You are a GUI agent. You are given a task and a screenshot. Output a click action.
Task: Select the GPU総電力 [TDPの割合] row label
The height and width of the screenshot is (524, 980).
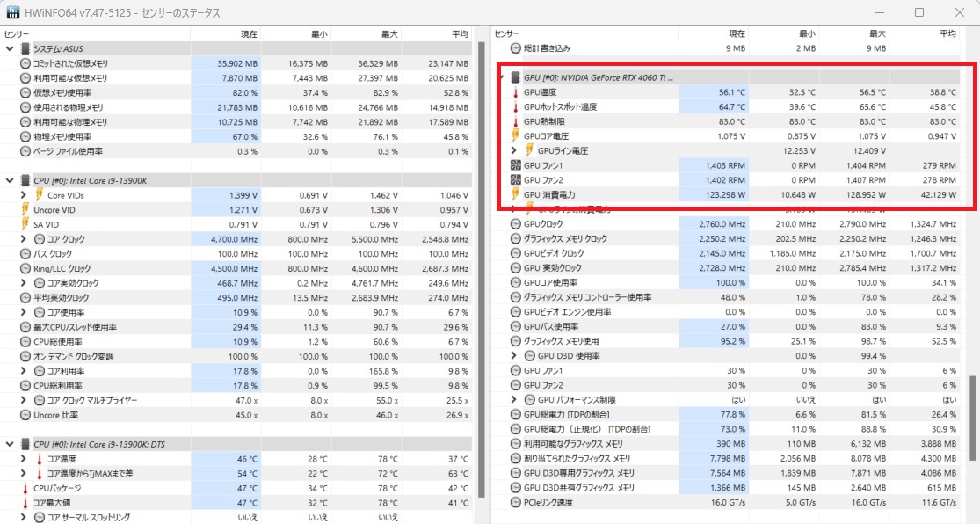coord(566,415)
